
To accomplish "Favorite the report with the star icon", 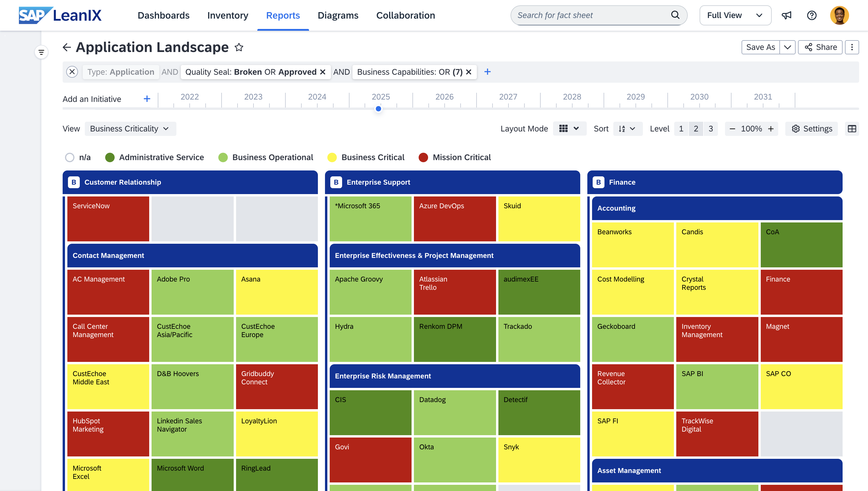I will coord(239,47).
